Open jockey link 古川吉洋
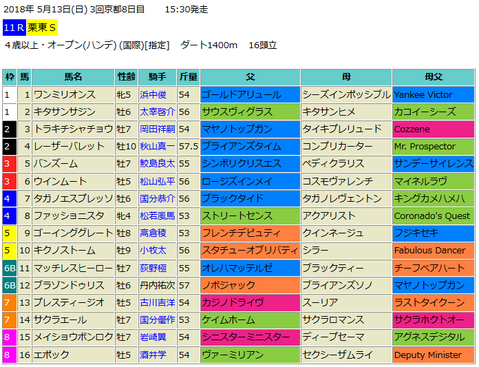Image resolution: width=479 pixels, height=367 pixels. pyautogui.click(x=157, y=303)
